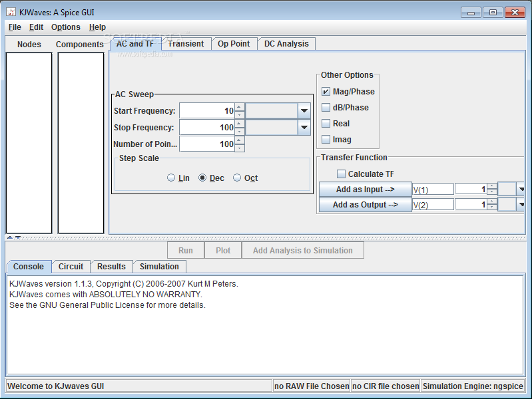532x399 pixels.
Task: Switch to the Transient tab
Action: tap(186, 44)
